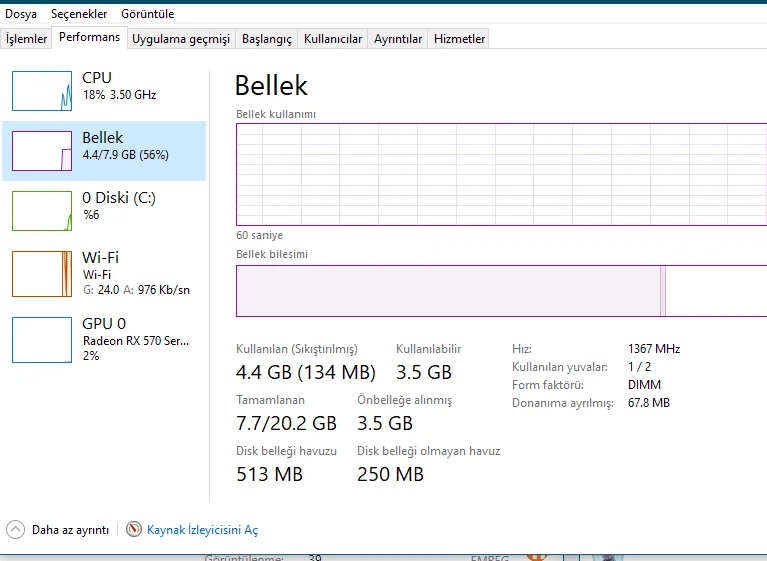Screen dimensions: 767x561
Task: Open the Hizmetler tab
Action: (x=459, y=39)
